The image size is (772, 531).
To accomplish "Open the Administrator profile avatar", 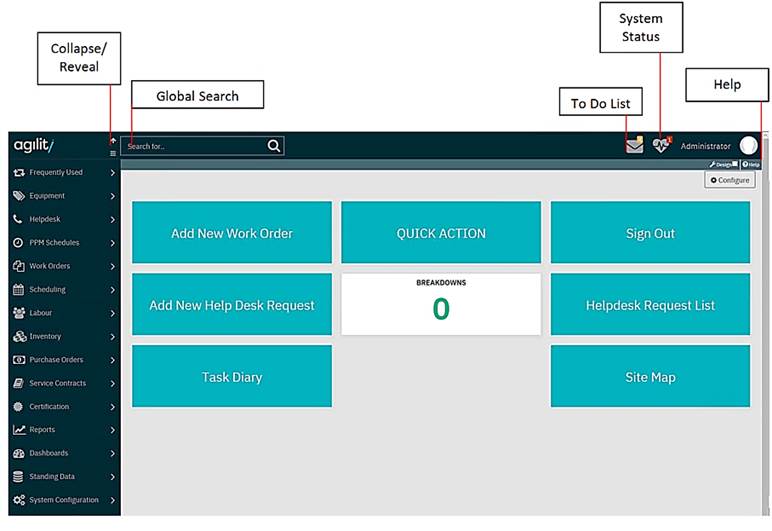I will coord(748,146).
